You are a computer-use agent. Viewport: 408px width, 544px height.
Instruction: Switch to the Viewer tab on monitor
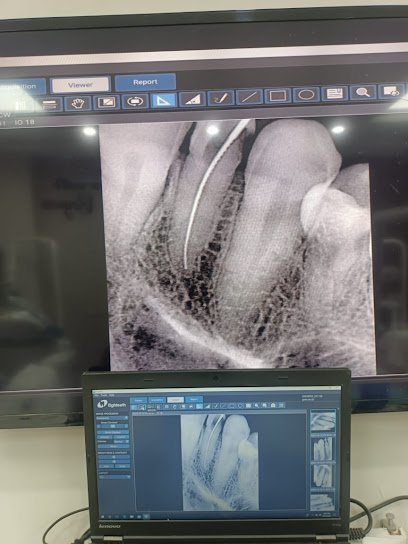(80, 85)
